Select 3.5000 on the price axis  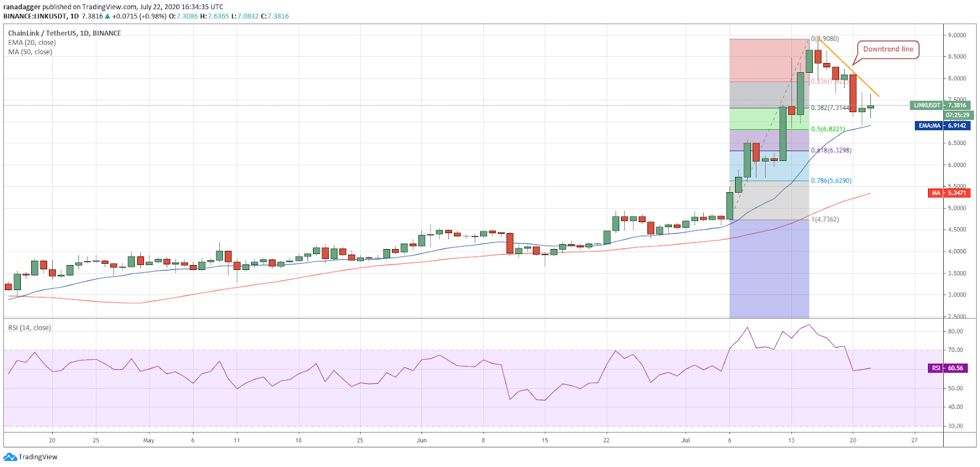pos(957,273)
